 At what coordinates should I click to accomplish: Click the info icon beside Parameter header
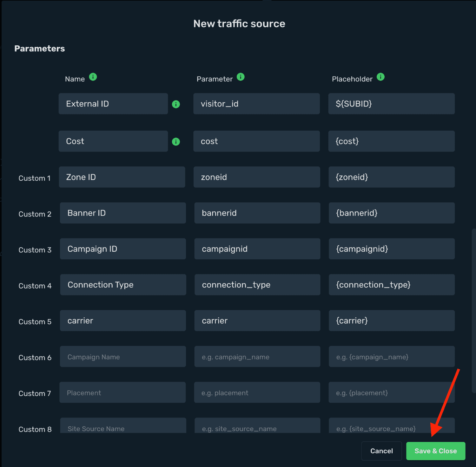click(x=241, y=77)
